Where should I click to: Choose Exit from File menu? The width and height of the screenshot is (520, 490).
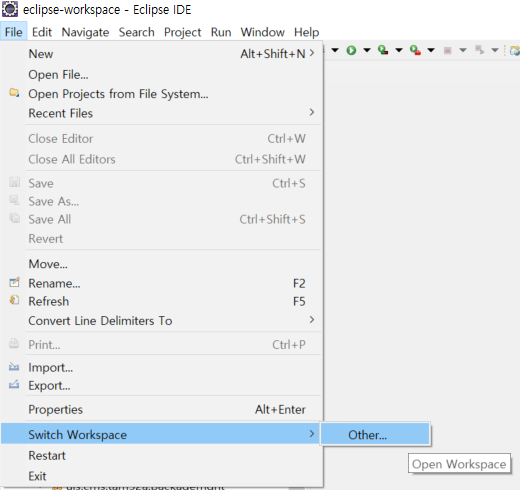point(162,476)
